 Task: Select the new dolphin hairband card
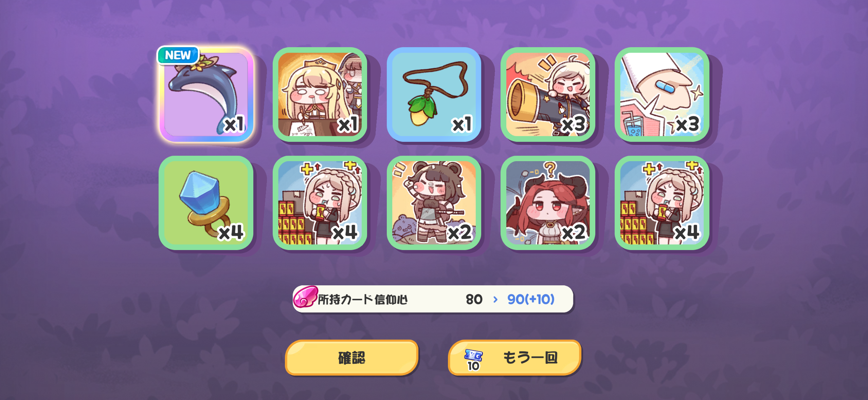coord(206,94)
